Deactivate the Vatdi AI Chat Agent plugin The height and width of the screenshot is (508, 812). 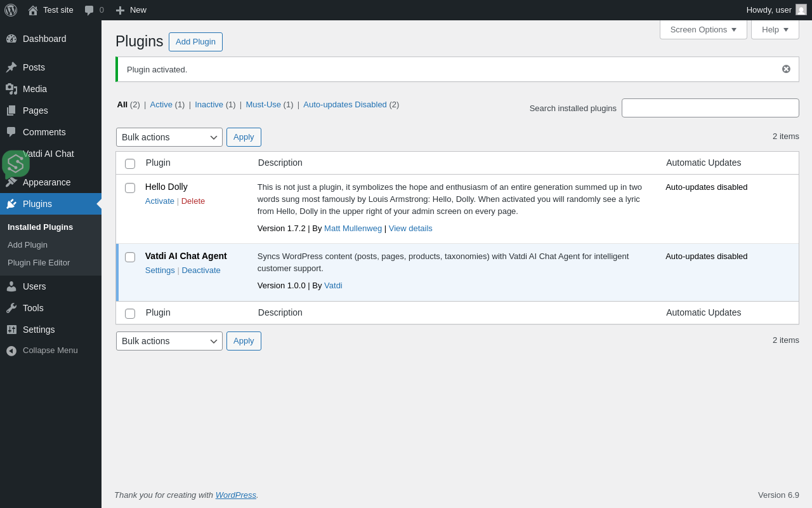click(x=201, y=270)
